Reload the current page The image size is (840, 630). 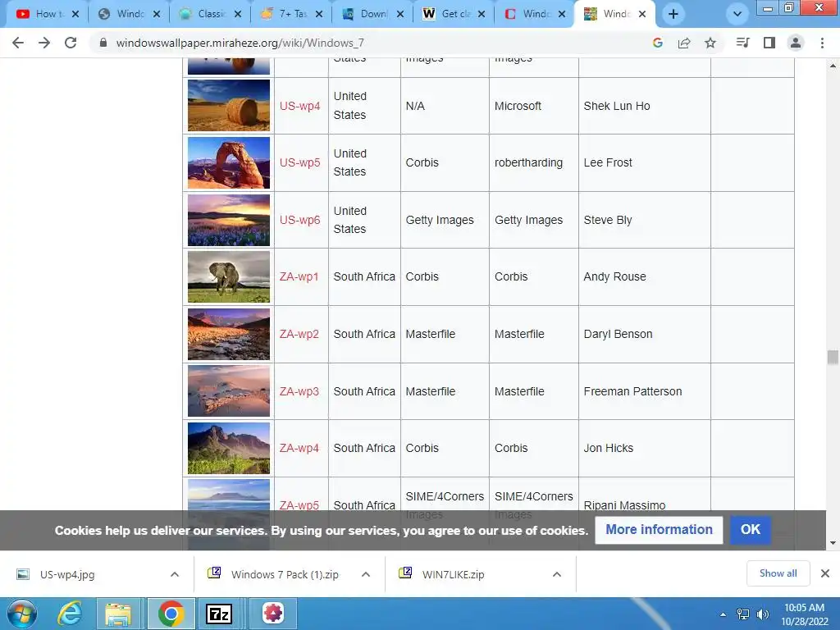[x=71, y=43]
